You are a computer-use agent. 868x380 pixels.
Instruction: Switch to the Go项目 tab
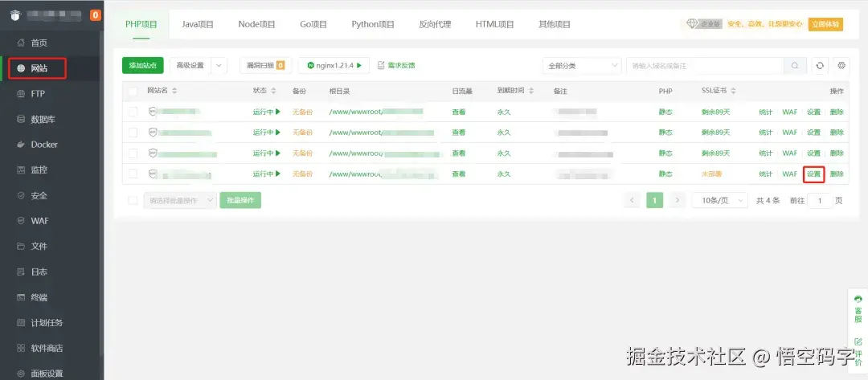click(313, 24)
